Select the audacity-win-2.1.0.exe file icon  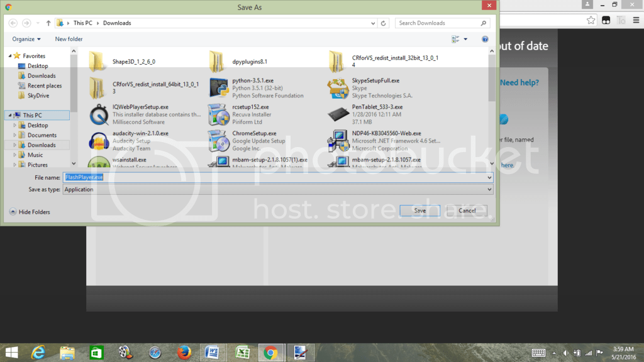click(x=99, y=141)
